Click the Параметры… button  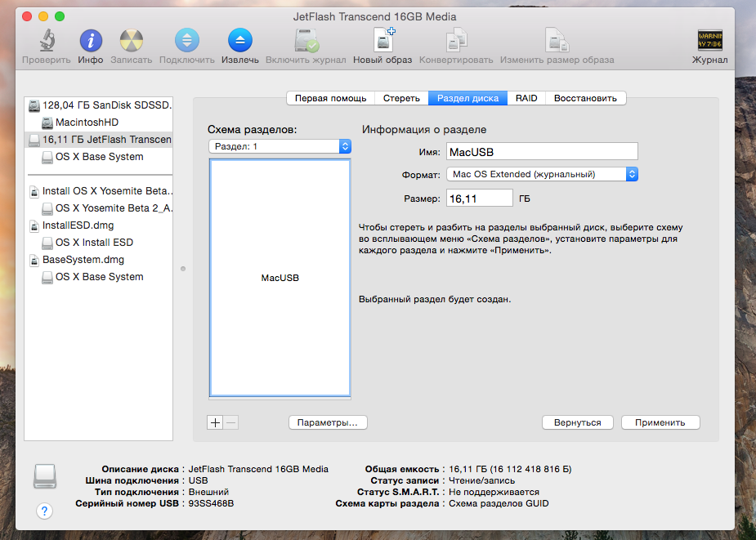328,422
